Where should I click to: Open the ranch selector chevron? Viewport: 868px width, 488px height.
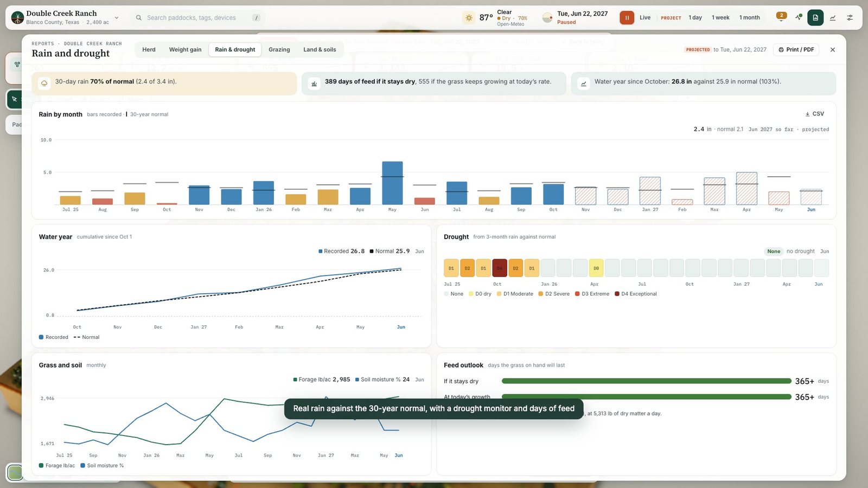[x=117, y=17]
